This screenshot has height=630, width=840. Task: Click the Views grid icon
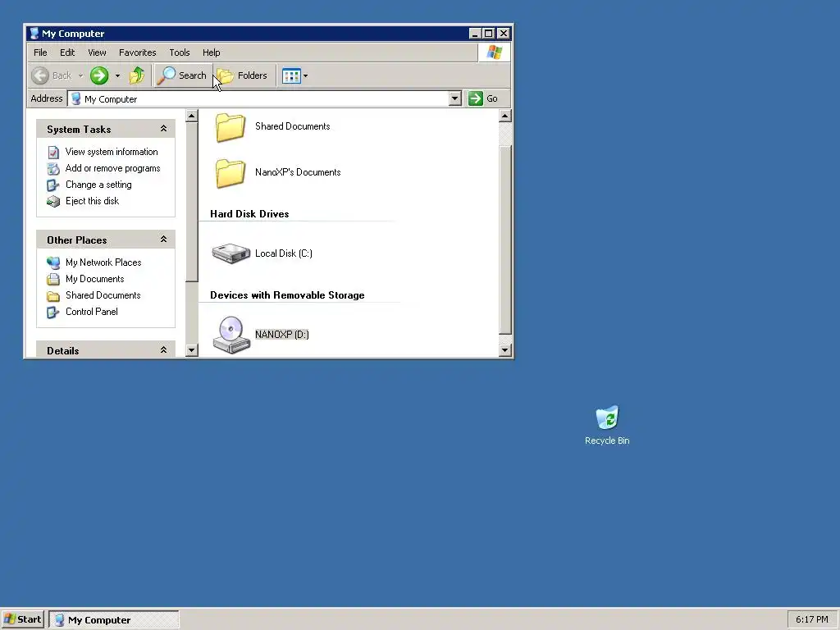click(x=291, y=76)
